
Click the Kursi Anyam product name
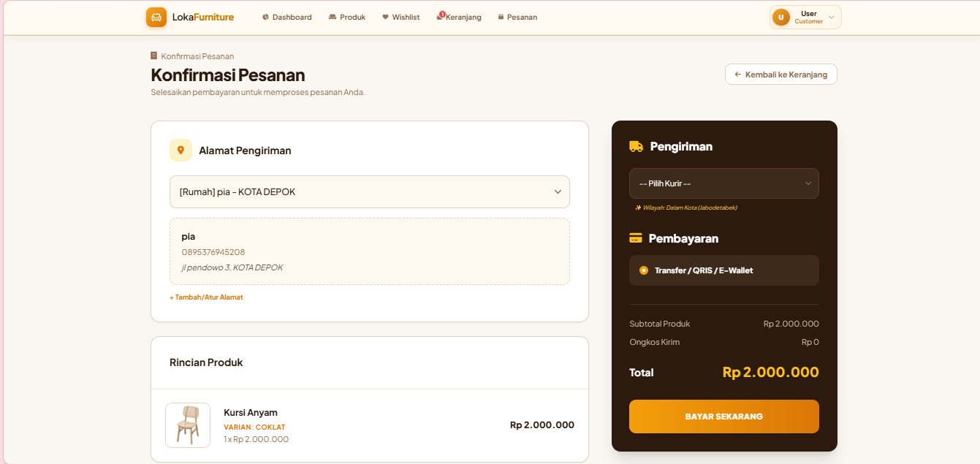pos(251,412)
